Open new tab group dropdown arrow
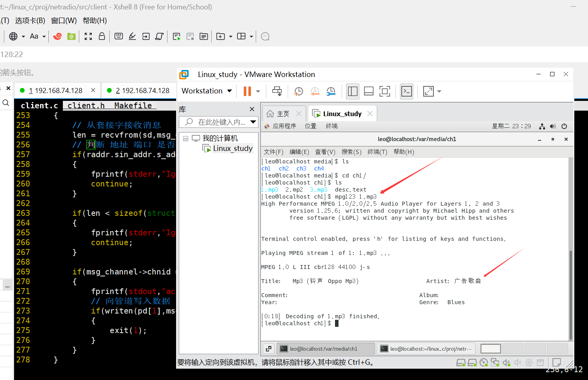Viewport: 588px width, 380px height. [231, 36]
